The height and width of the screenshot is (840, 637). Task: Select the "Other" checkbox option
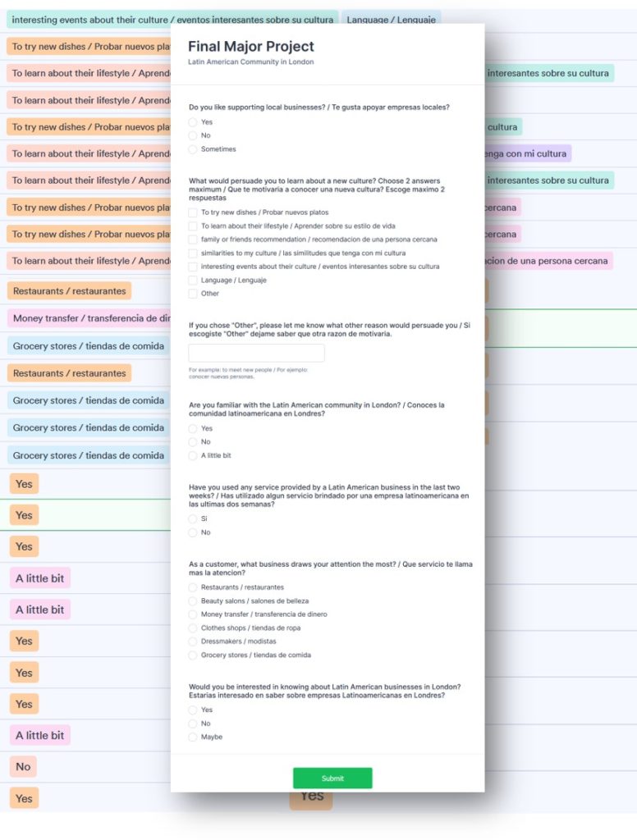pos(193,294)
